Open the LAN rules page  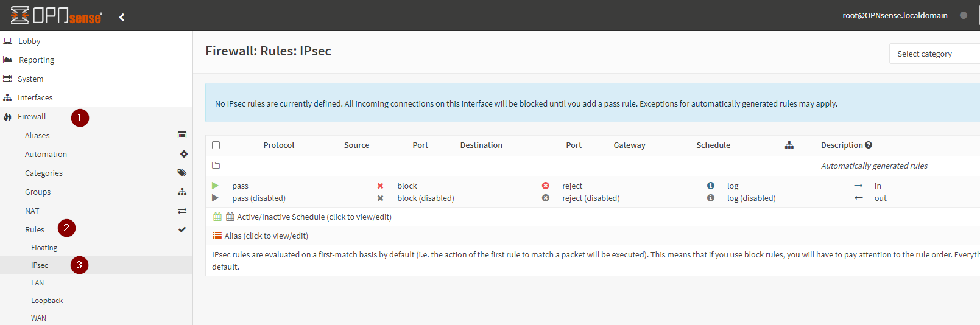tap(37, 283)
